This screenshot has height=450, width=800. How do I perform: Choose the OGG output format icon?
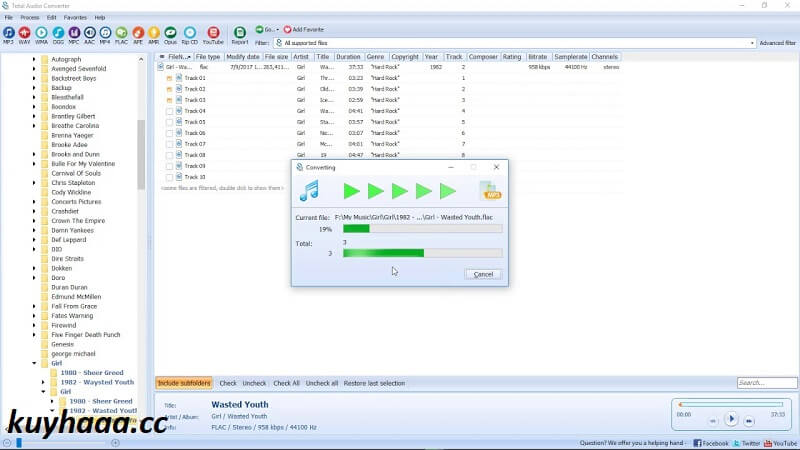coord(58,35)
